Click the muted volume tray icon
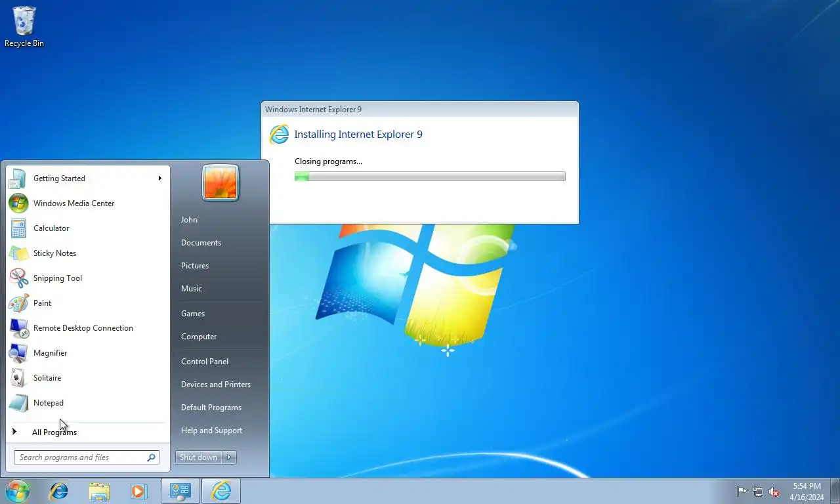 [x=774, y=492]
